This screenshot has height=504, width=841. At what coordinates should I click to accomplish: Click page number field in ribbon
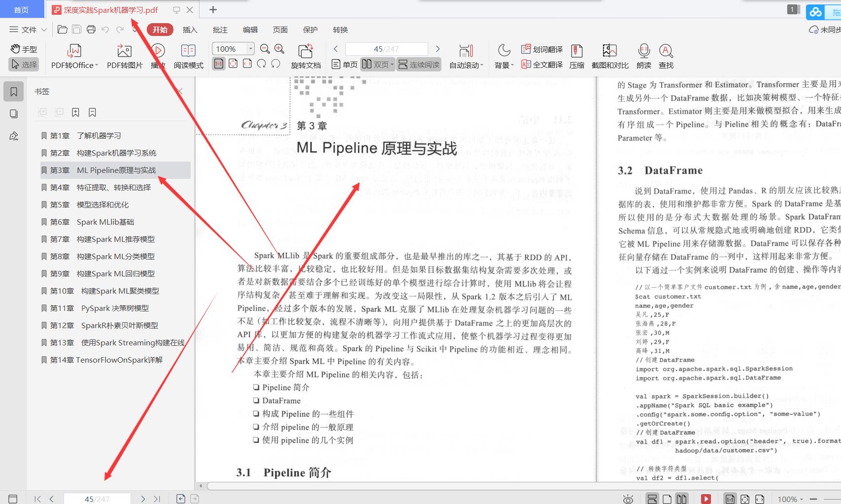point(386,49)
